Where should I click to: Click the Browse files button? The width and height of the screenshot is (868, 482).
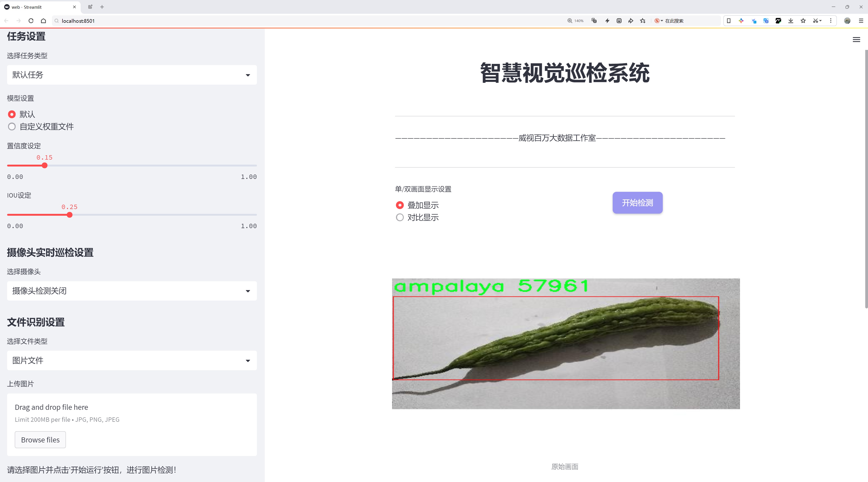click(40, 439)
